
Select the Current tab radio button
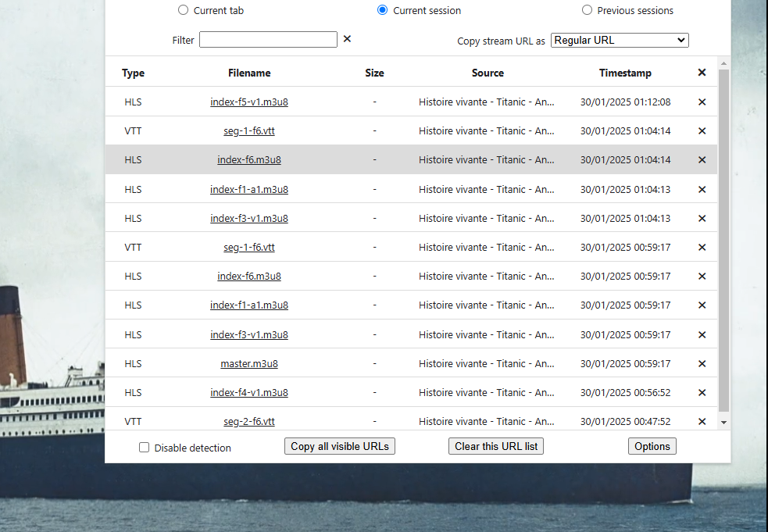click(x=183, y=10)
